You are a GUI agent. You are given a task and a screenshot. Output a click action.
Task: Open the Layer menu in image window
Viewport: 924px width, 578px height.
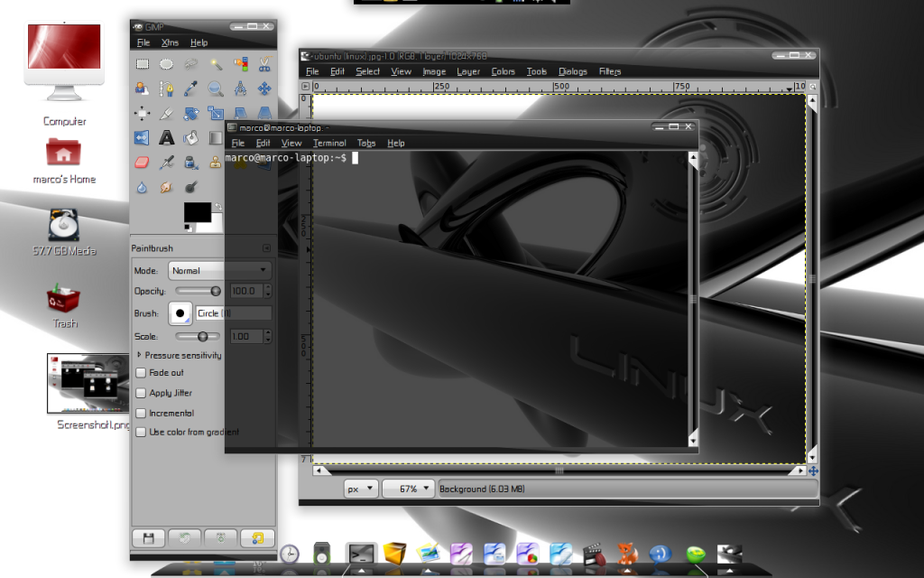[468, 71]
